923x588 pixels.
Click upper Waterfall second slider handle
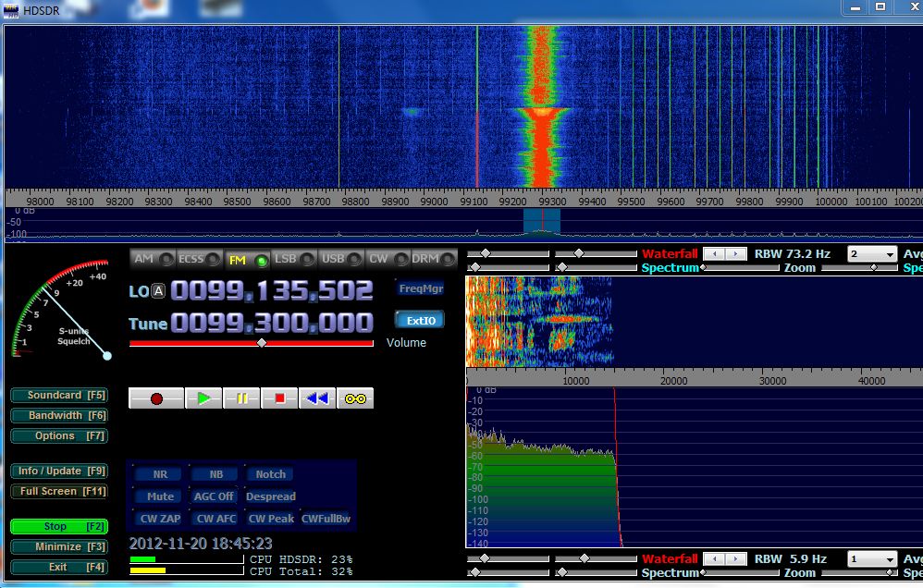[x=579, y=253]
